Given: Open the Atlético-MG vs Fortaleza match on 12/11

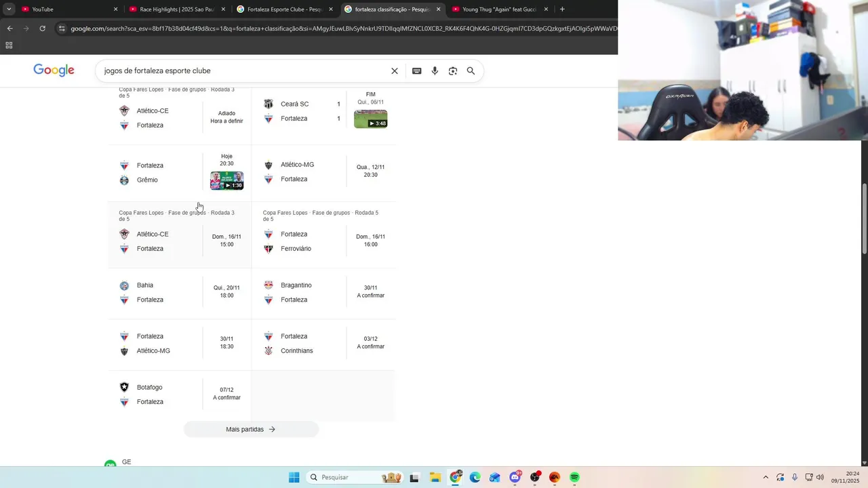Looking at the screenshot, I should (x=323, y=172).
